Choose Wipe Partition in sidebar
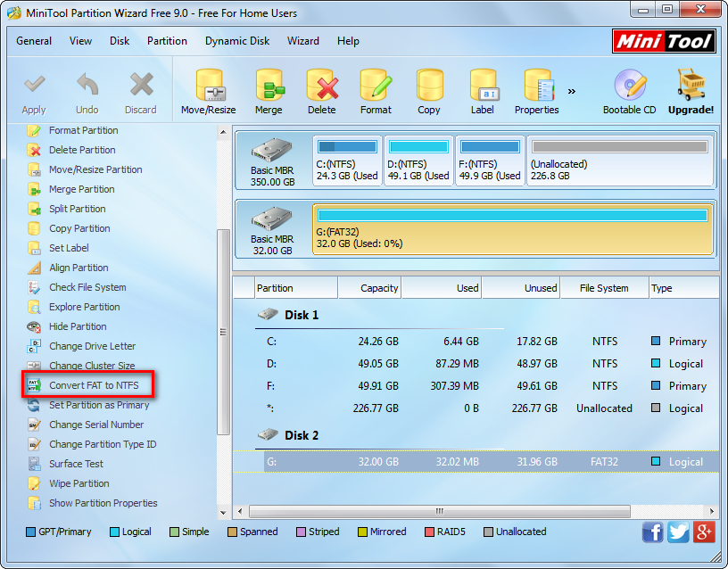Image resolution: width=728 pixels, height=569 pixels. click(79, 483)
